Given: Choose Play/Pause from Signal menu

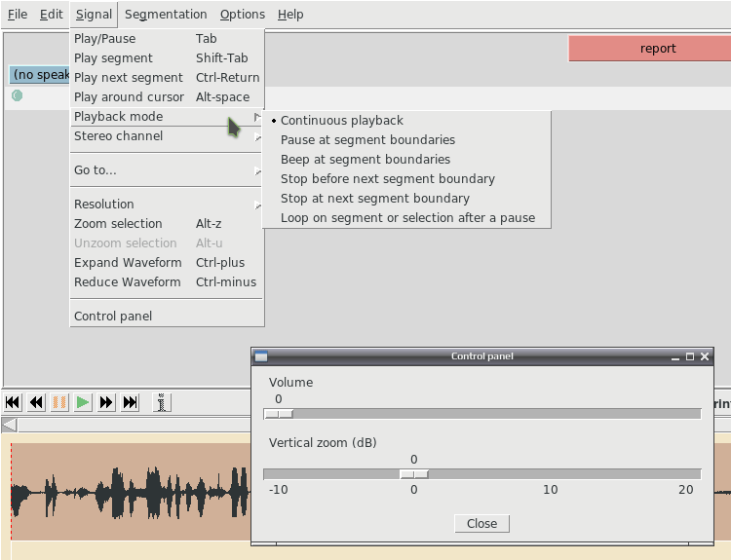Looking at the screenshot, I should pos(167,39).
